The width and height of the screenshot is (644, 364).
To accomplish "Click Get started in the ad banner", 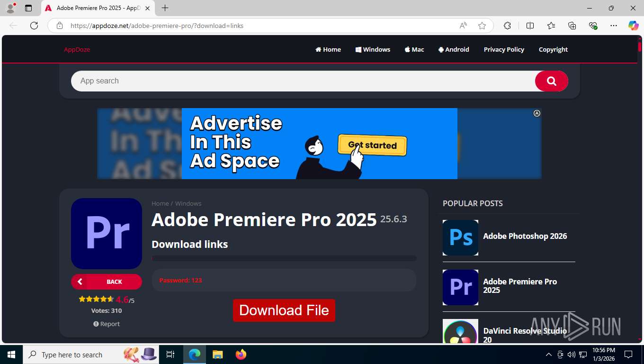I will click(372, 145).
